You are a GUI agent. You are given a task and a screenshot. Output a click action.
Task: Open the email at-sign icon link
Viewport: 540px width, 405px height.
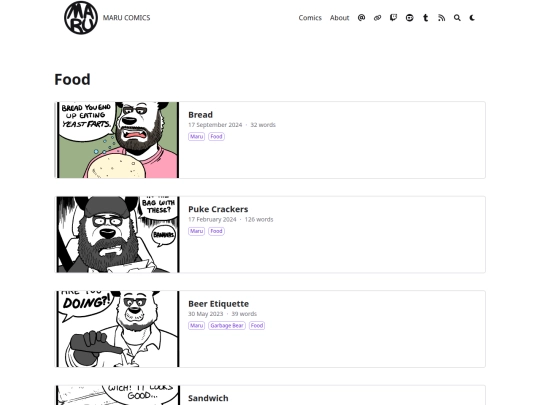tap(361, 18)
